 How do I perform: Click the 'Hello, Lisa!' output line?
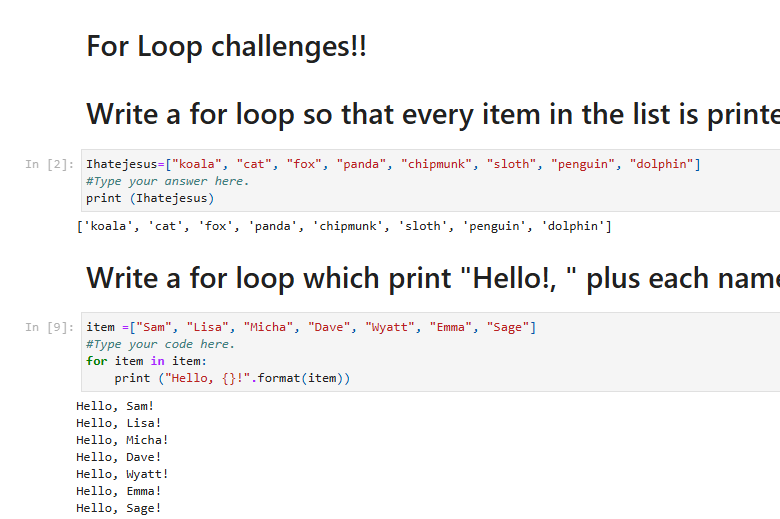(x=118, y=423)
